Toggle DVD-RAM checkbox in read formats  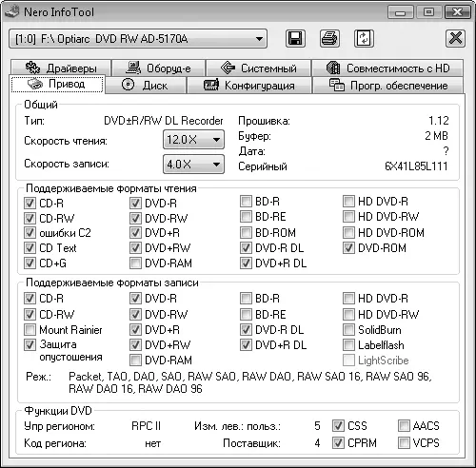[x=135, y=263]
